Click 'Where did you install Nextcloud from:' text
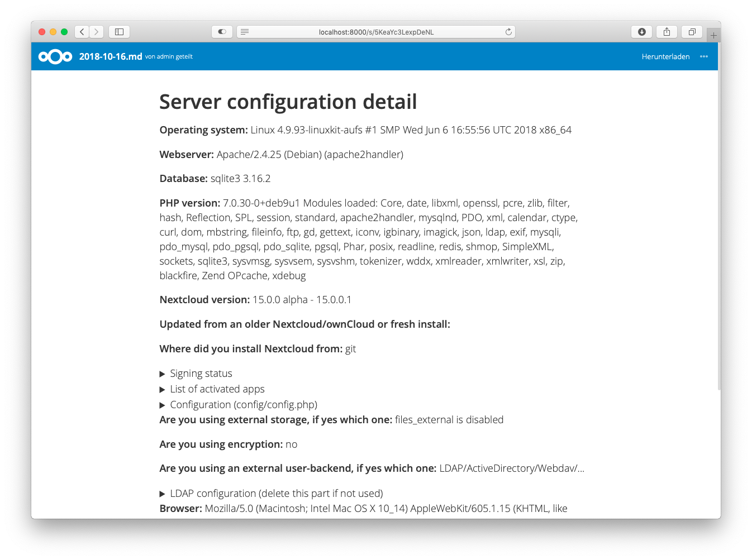Image resolution: width=752 pixels, height=560 pixels. tap(251, 349)
